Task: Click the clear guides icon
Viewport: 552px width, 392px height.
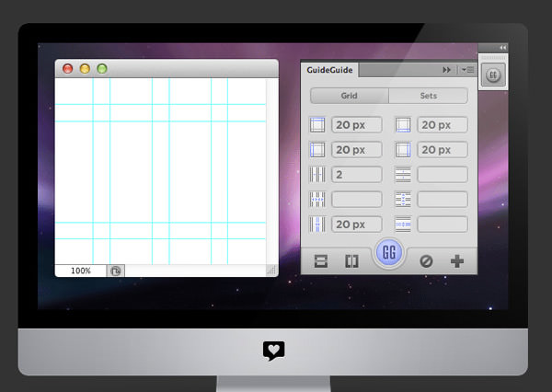Action: [x=425, y=261]
